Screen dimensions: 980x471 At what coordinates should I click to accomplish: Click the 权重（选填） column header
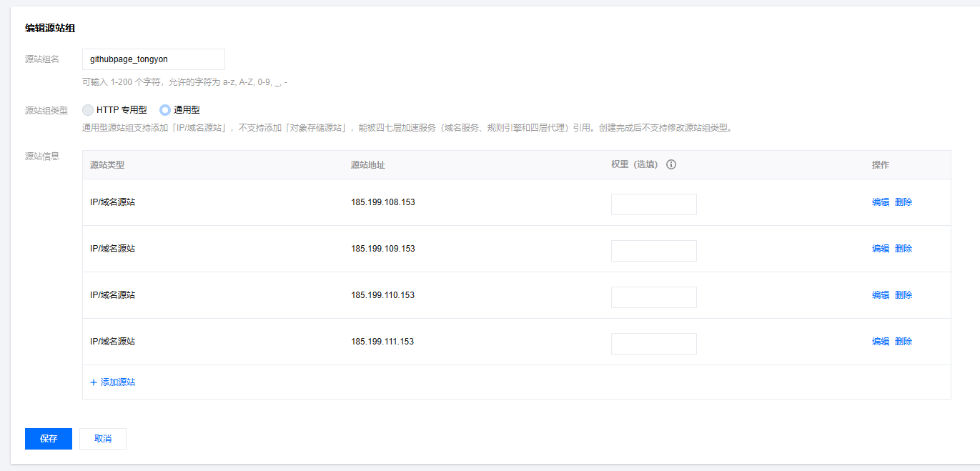tap(635, 164)
